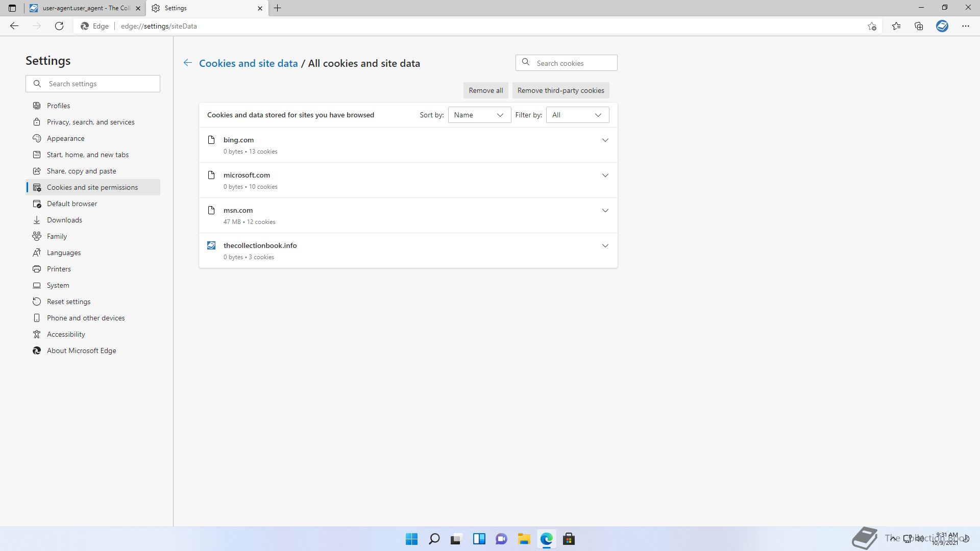Open Start, home, and new tabs section
The width and height of the screenshot is (980, 551).
pos(93,155)
